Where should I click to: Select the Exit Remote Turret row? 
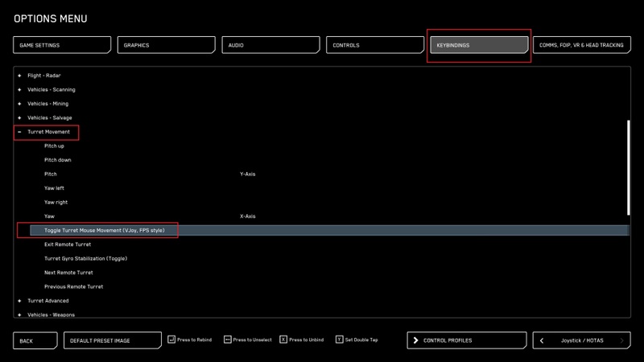point(328,245)
